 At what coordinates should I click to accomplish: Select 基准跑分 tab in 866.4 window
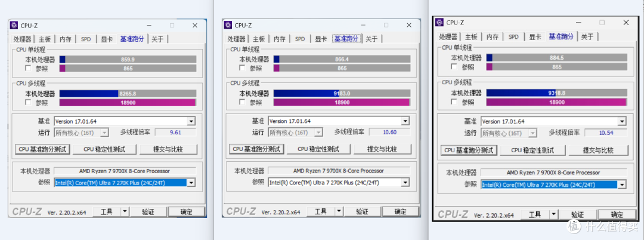pyautogui.click(x=346, y=39)
